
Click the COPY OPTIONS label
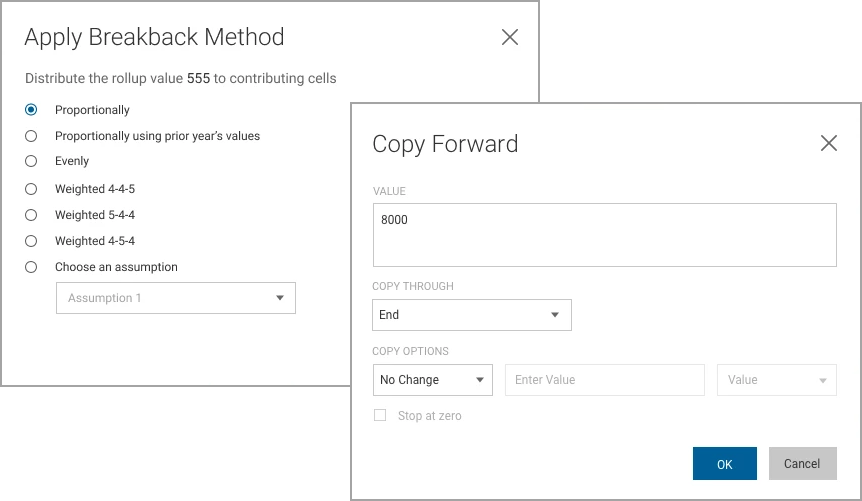tap(410, 351)
